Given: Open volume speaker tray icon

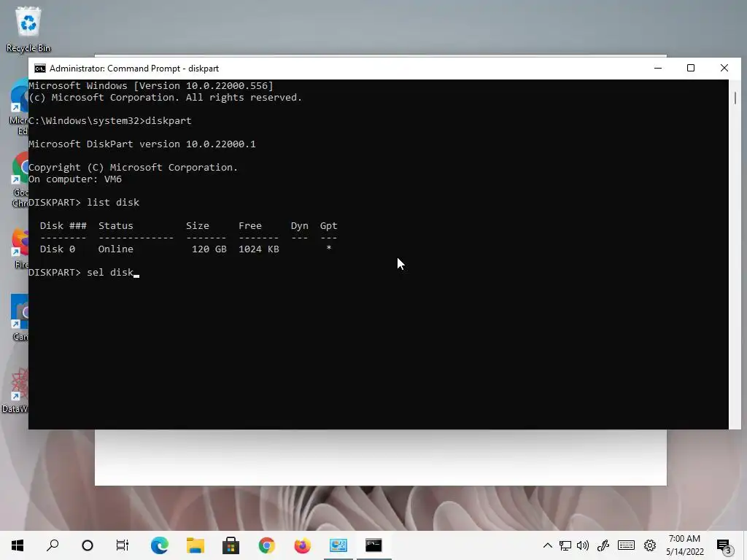Looking at the screenshot, I should pos(583,545).
